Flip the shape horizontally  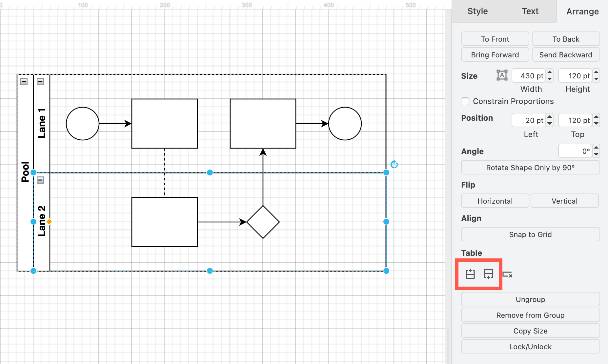point(495,201)
